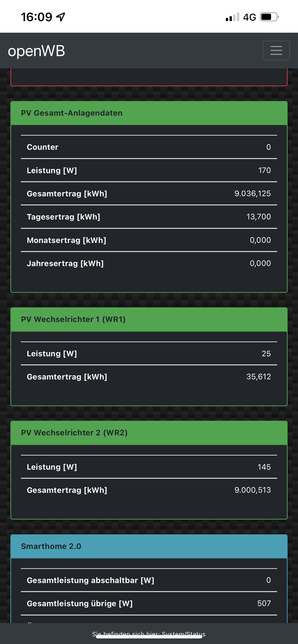
Task: Click the PV Gesamt-Anlagendaten card header
Action: [x=149, y=113]
